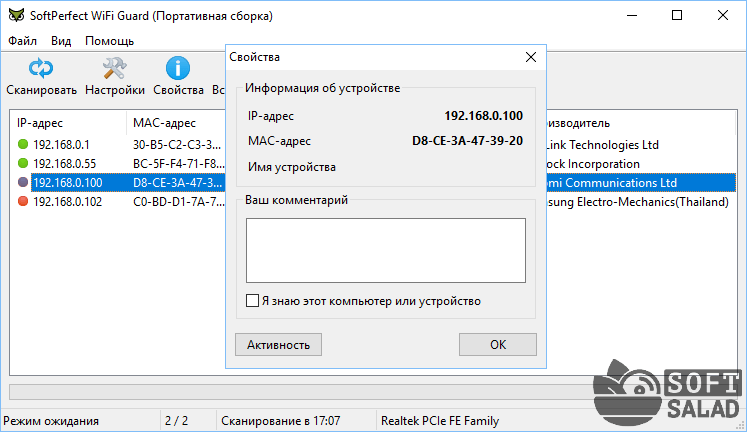Click the green status dot for 192.168.0.1

point(23,144)
